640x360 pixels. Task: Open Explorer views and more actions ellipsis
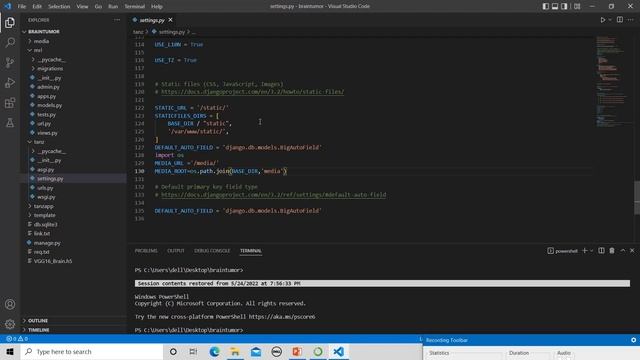[117, 20]
